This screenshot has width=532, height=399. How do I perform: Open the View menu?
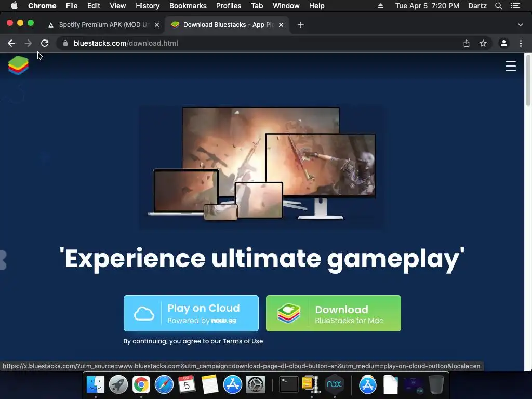tap(118, 6)
